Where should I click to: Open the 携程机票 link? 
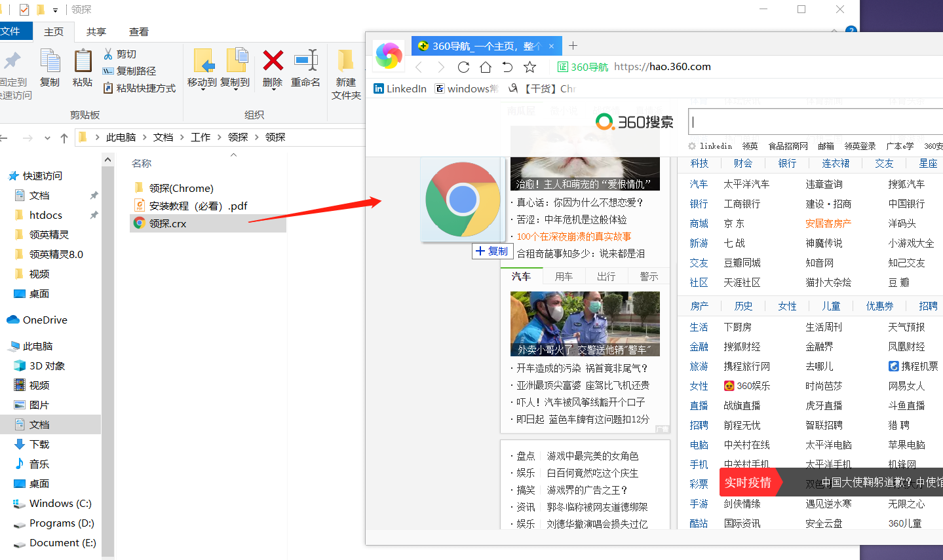[x=913, y=366]
